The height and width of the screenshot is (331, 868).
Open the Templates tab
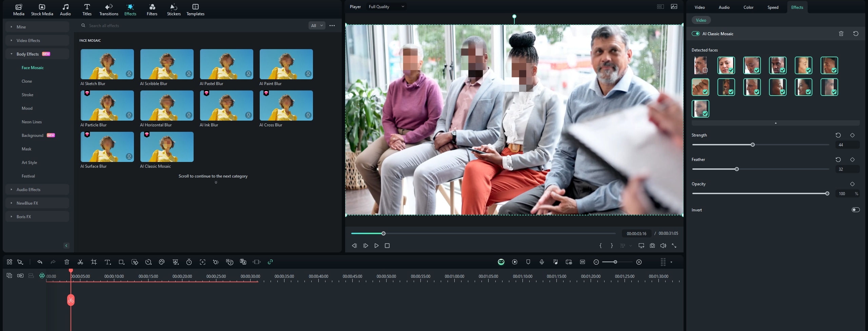[x=195, y=10]
